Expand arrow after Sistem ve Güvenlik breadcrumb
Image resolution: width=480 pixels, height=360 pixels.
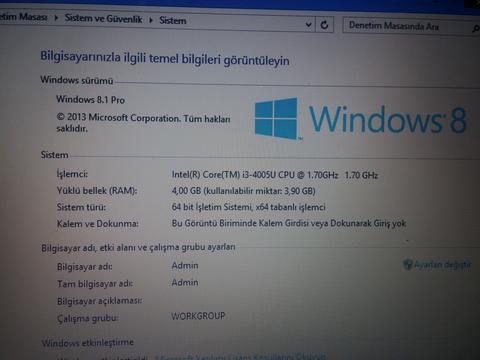tap(151, 20)
